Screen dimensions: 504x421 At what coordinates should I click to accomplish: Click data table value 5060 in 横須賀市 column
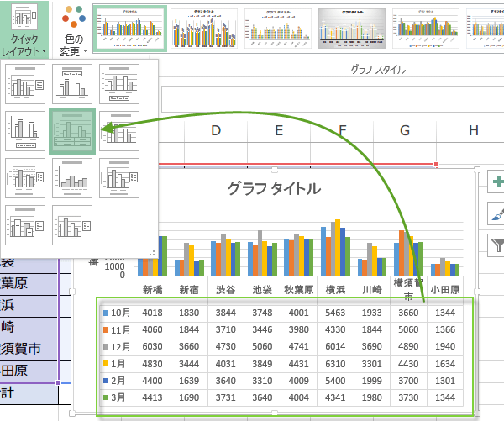point(408,329)
